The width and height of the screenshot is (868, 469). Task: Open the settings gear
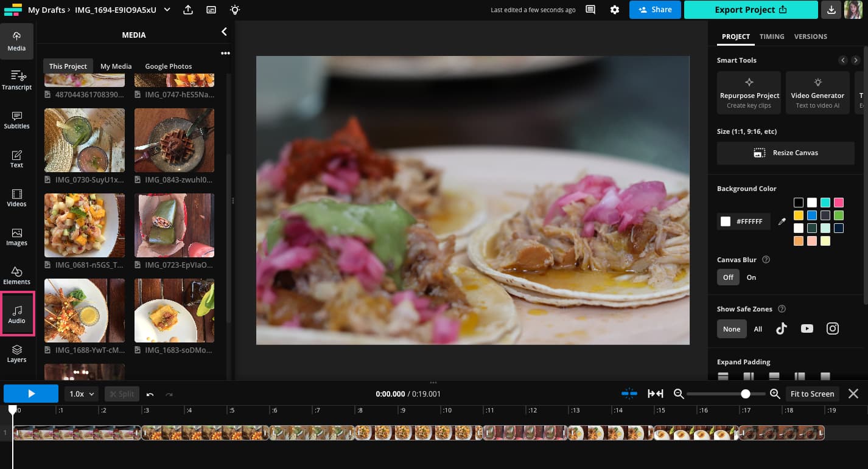(615, 10)
